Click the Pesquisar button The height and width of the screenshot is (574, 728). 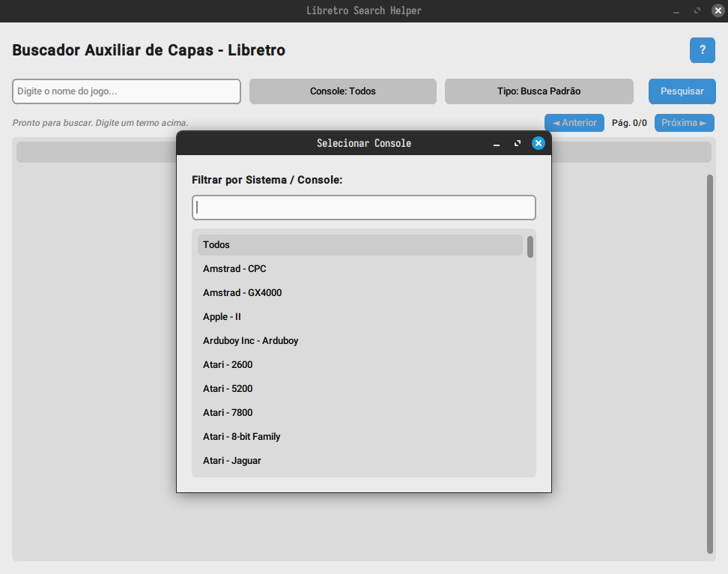click(682, 91)
